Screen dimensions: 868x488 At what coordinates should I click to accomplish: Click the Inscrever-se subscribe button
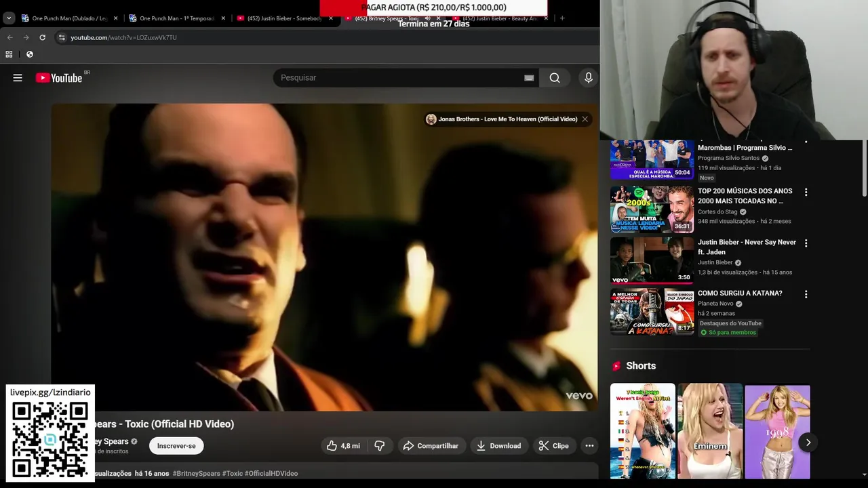[176, 446]
